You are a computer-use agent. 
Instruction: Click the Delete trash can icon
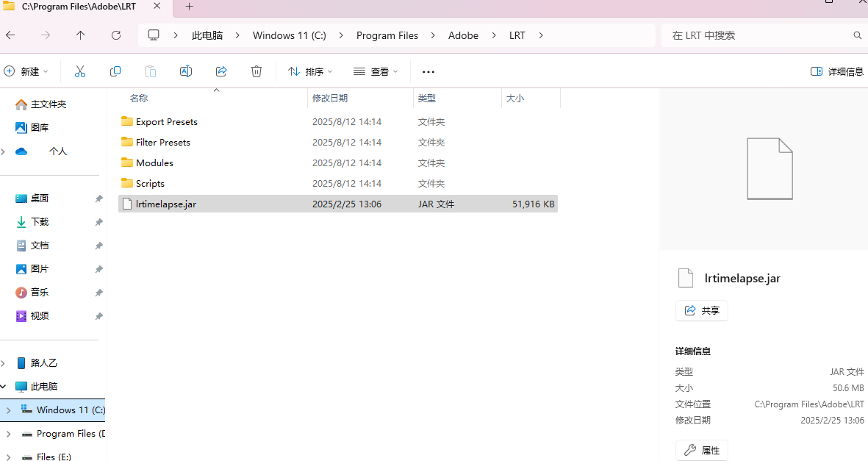[257, 71]
